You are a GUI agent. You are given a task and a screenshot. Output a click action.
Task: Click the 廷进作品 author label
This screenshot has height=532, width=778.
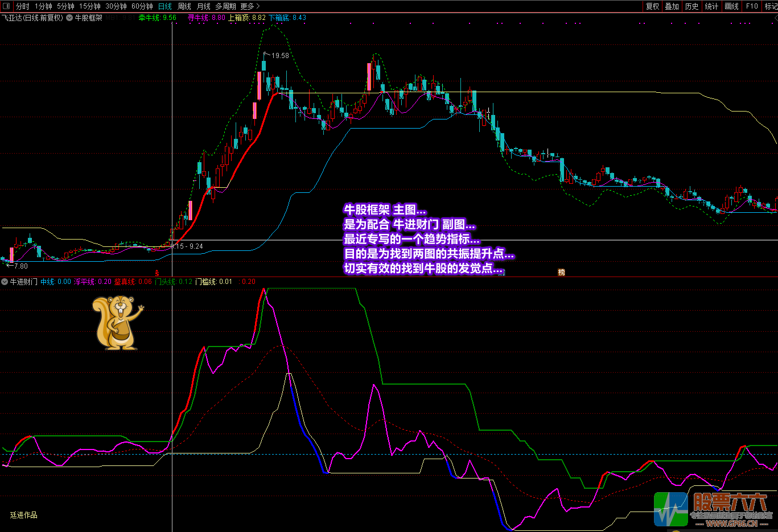tap(24, 515)
